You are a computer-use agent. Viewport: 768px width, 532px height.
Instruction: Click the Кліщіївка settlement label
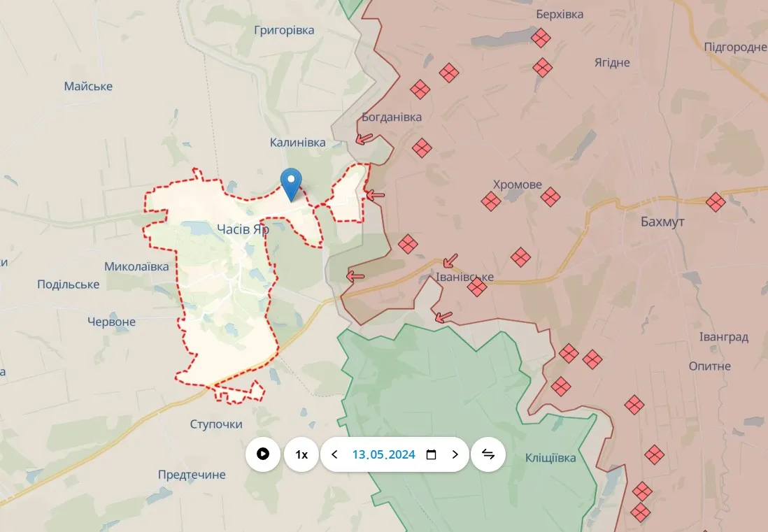pyautogui.click(x=550, y=458)
